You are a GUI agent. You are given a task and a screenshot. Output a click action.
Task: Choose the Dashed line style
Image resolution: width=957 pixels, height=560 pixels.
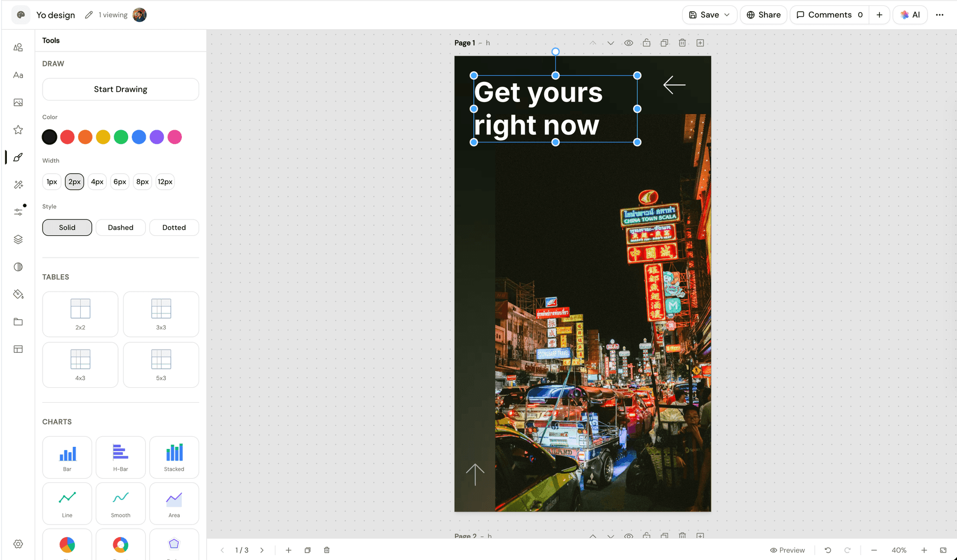pyautogui.click(x=121, y=227)
